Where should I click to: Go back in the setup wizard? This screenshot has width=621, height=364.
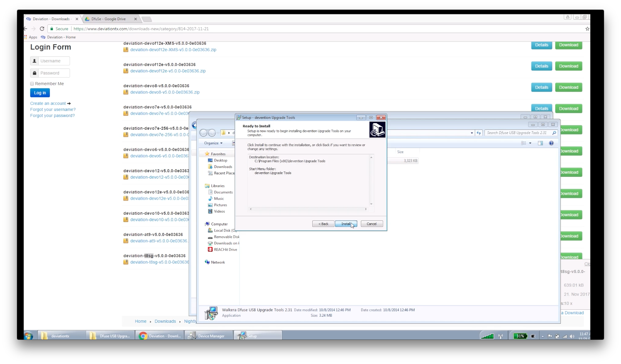[x=323, y=224]
